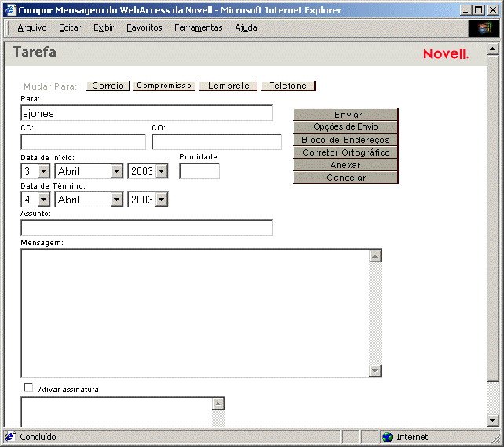The image size is (504, 447).
Task: Cancel the task with Cancelar
Action: point(346,178)
